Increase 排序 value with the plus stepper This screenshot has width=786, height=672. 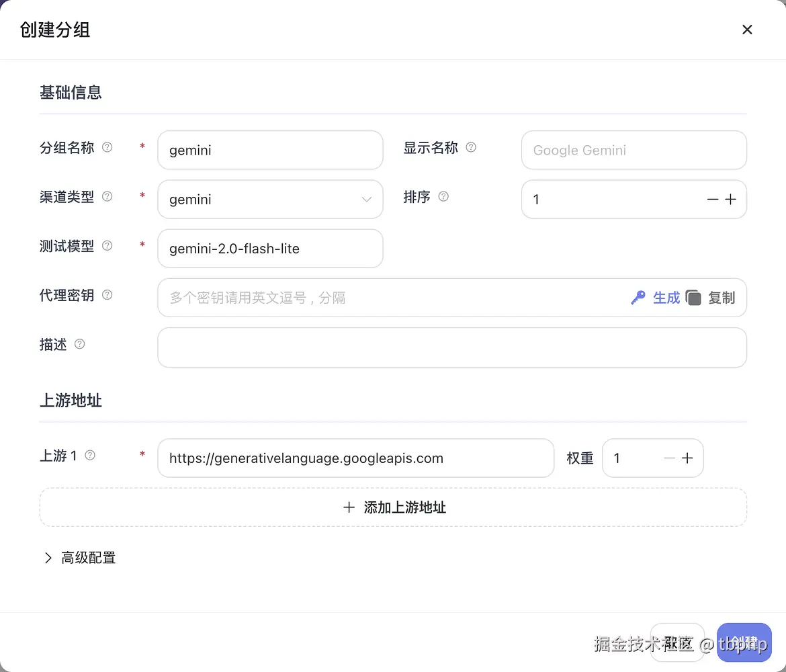[731, 199]
